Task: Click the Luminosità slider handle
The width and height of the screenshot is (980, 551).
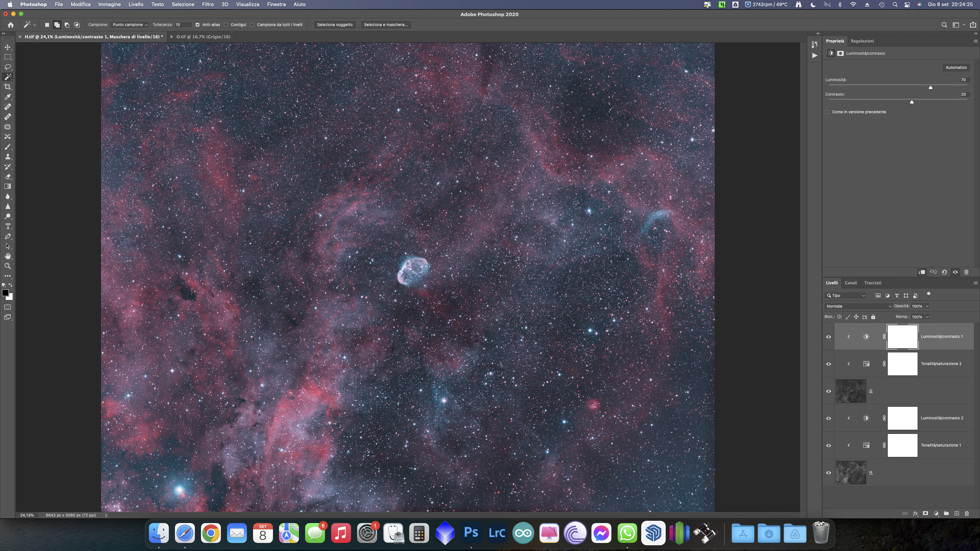Action: coord(931,88)
